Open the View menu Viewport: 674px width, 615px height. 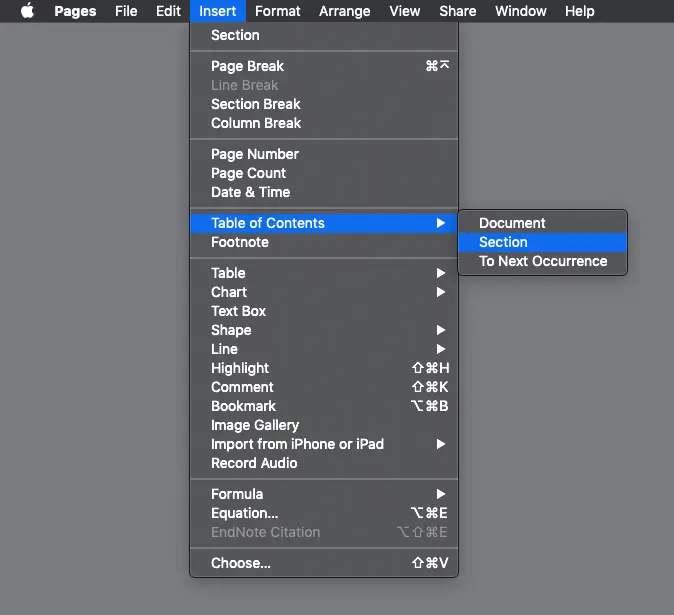coord(404,11)
